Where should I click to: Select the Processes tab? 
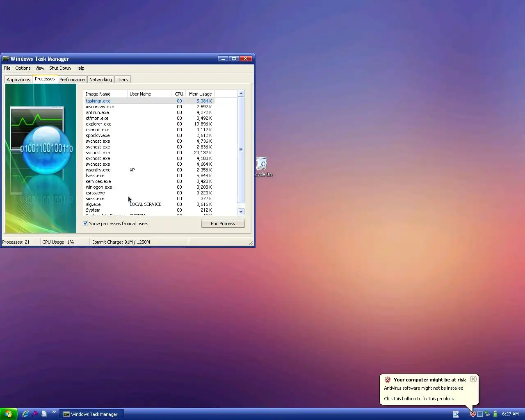point(45,79)
